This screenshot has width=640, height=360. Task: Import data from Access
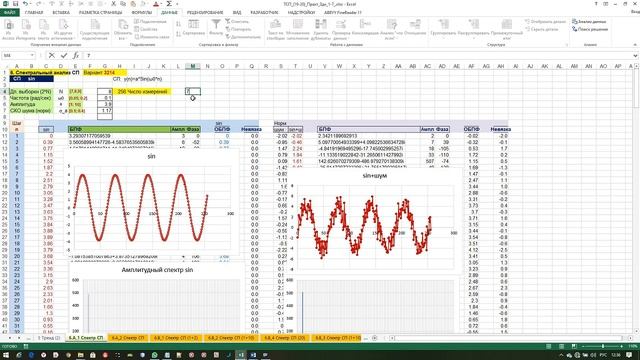point(8,30)
